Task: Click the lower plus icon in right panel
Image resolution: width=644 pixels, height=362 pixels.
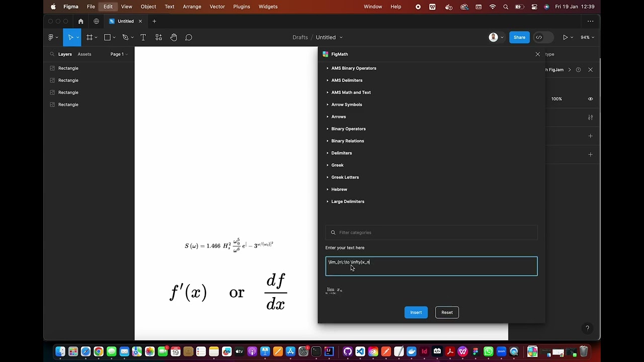Action: tap(590, 154)
